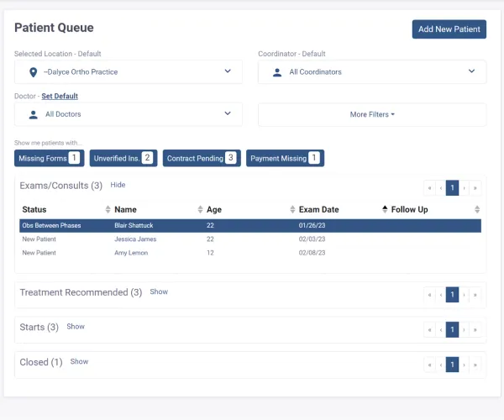This screenshot has height=420, width=504.
Task: Go to previous page in Closed pager
Action: [x=441, y=365]
